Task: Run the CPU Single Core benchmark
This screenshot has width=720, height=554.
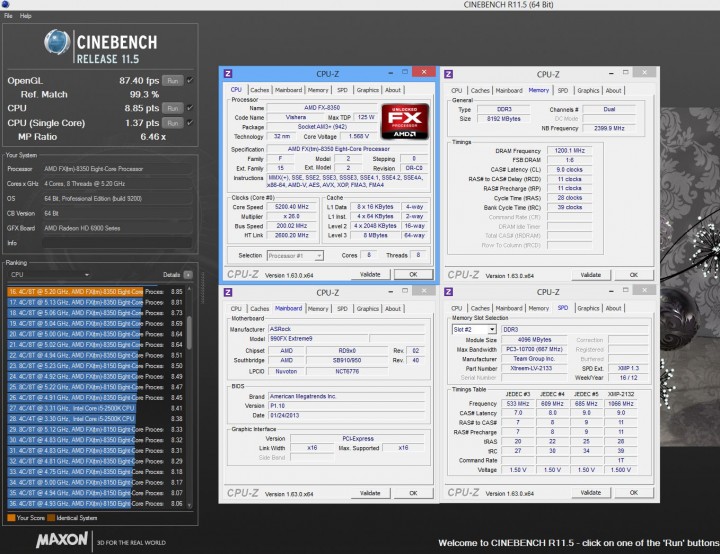Action: (x=173, y=123)
